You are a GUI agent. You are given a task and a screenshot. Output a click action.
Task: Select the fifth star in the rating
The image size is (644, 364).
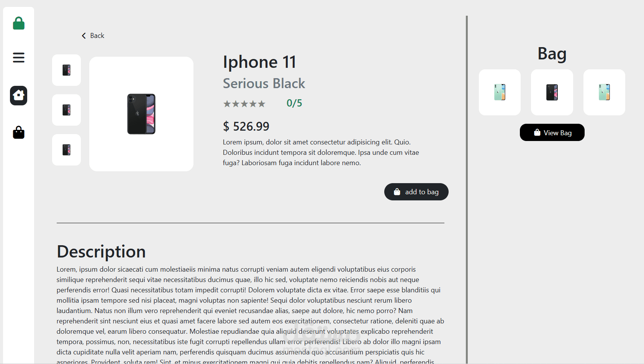(261, 104)
